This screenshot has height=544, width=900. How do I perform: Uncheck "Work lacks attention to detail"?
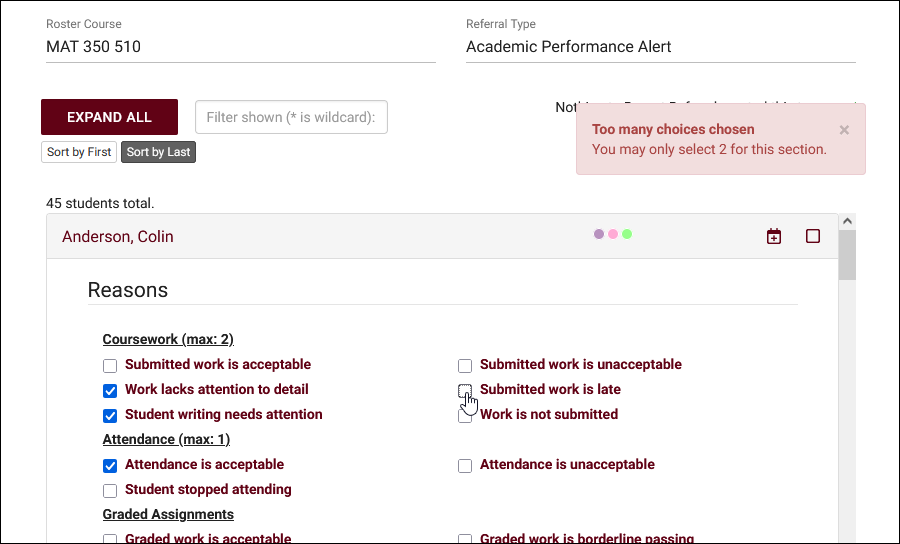tap(110, 390)
